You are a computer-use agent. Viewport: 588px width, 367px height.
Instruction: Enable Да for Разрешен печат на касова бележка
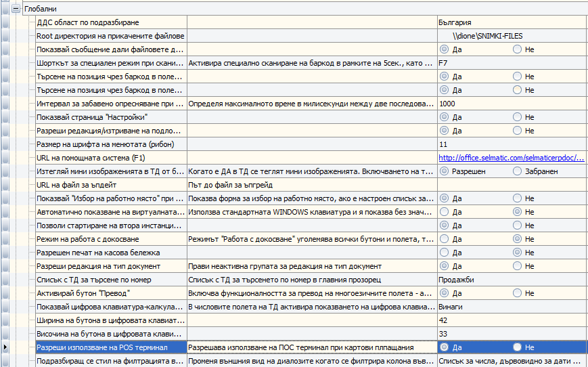444,253
